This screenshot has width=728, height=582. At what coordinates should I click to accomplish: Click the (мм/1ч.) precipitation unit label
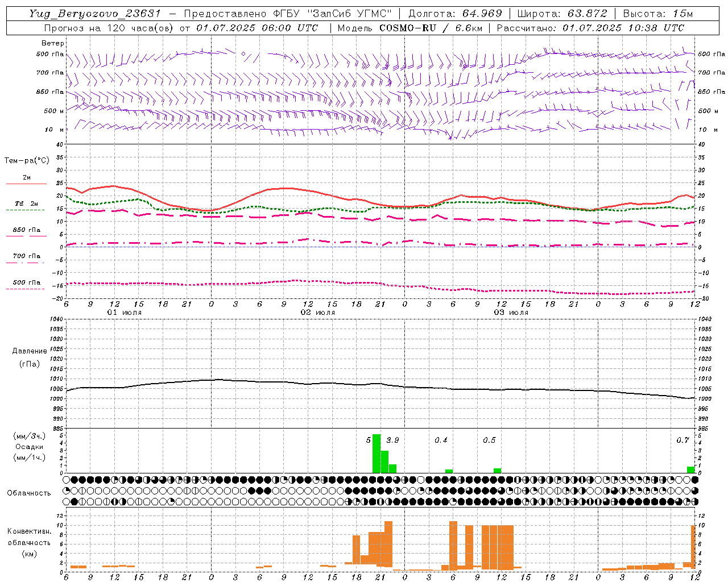click(29, 458)
